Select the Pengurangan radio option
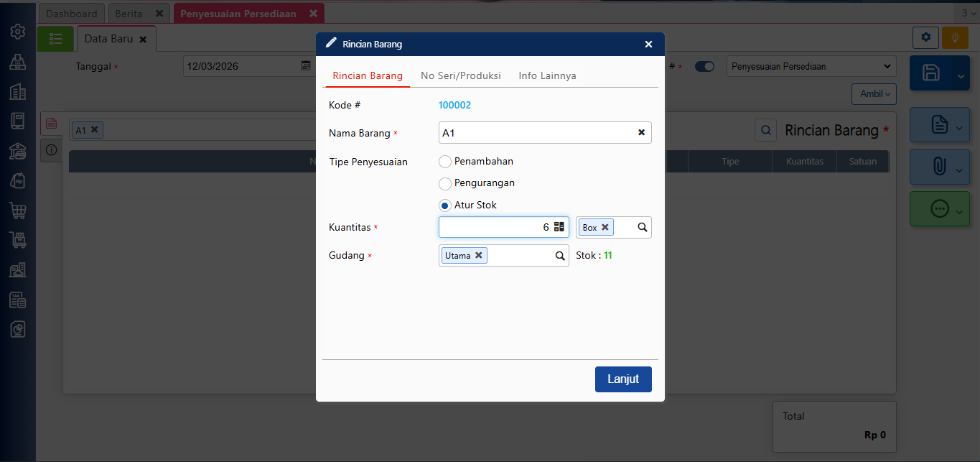980x462 pixels. click(445, 183)
